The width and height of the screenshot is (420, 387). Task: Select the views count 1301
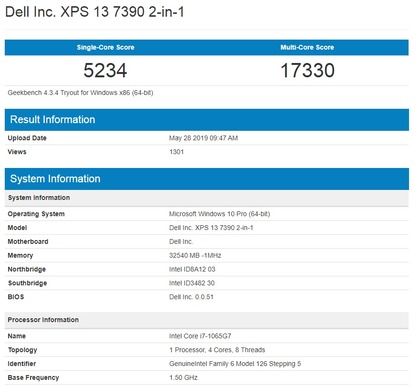point(176,152)
